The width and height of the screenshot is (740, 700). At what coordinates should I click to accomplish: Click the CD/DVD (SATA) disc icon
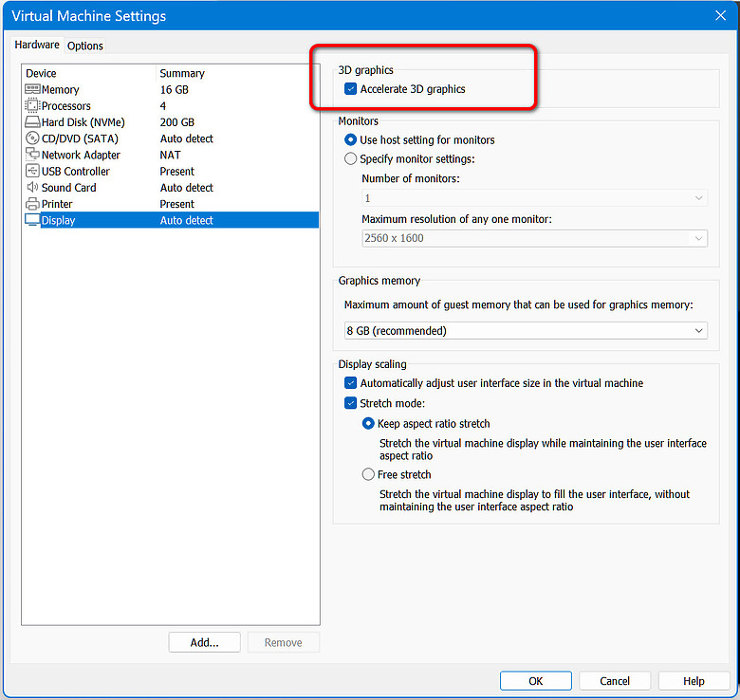32,138
